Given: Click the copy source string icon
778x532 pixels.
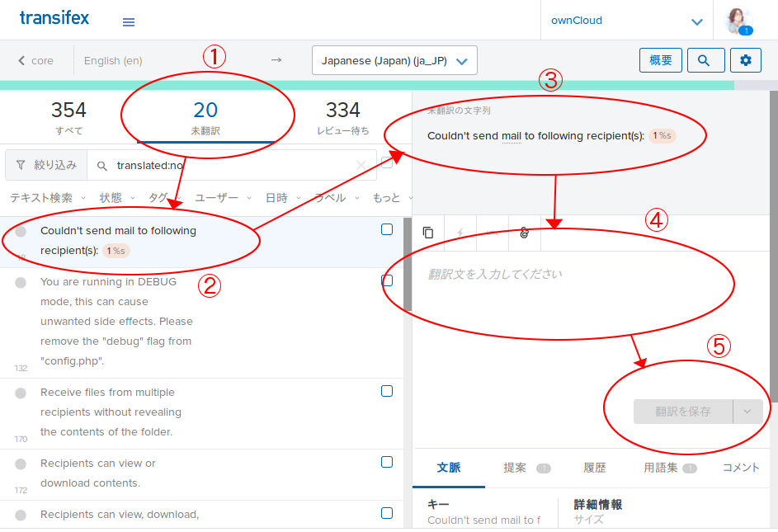Looking at the screenshot, I should coord(428,233).
